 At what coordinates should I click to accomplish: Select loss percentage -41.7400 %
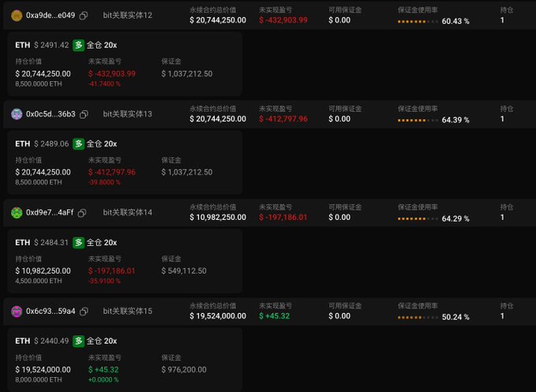click(x=104, y=84)
